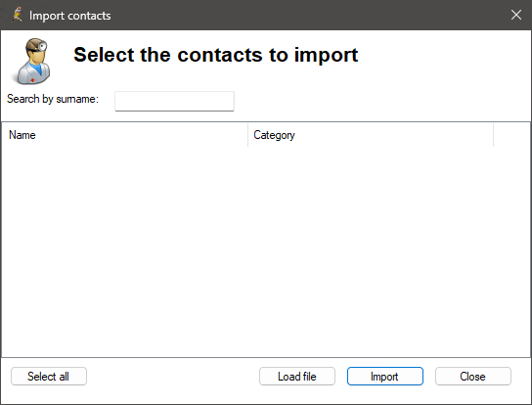The width and height of the screenshot is (532, 405).
Task: Open the Load file dialog
Action: (297, 377)
